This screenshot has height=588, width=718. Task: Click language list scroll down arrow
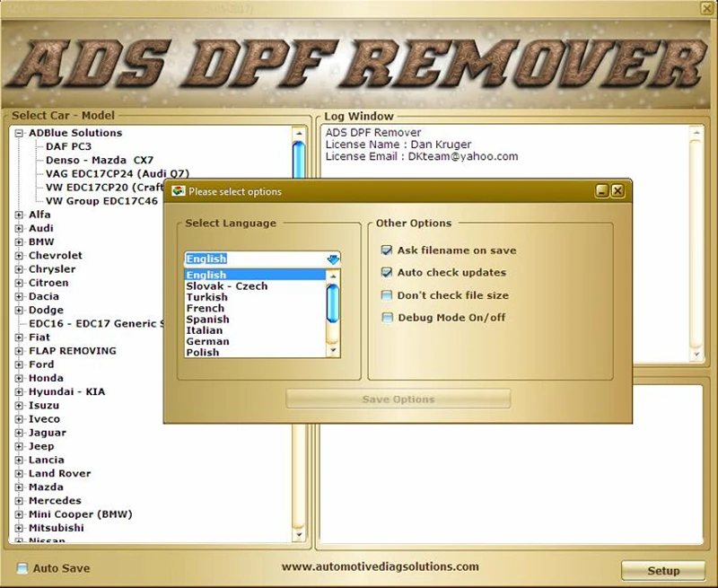click(x=333, y=351)
